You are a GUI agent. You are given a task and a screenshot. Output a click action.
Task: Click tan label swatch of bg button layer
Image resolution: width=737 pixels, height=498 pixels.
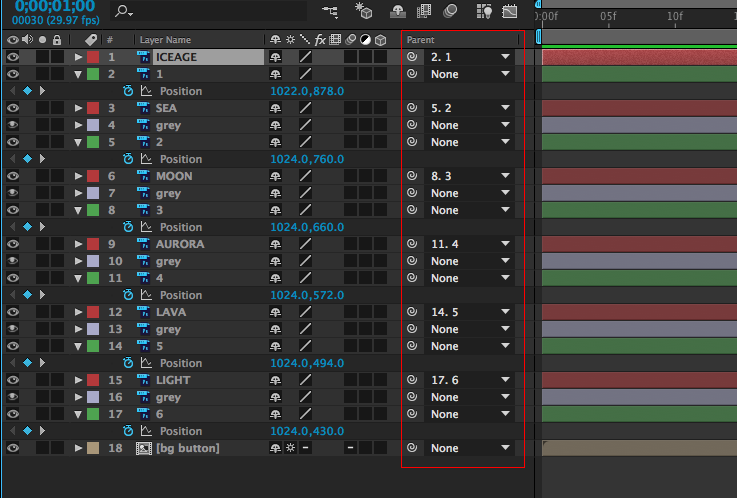93,448
